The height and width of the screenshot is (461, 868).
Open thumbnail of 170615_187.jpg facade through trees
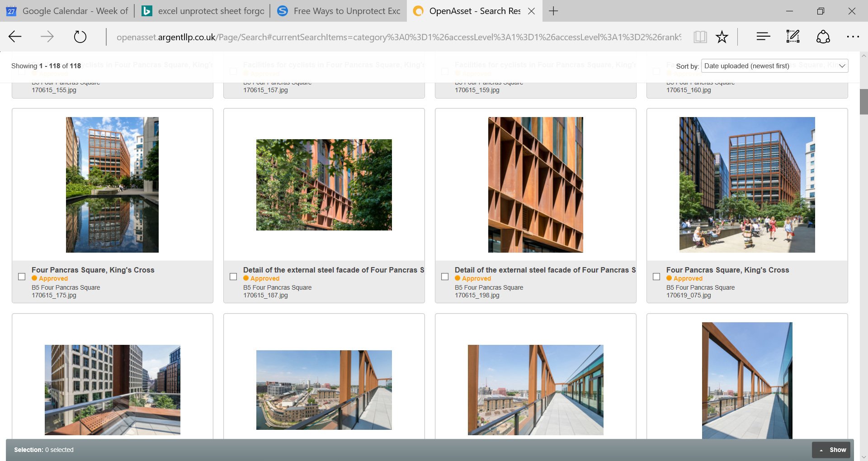point(324,185)
